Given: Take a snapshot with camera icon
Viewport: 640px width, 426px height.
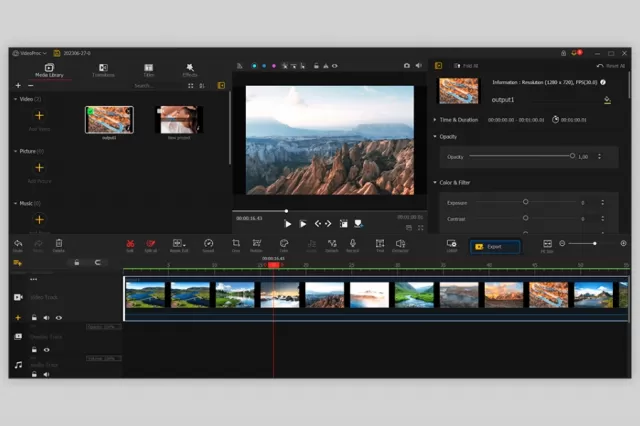Looking at the screenshot, I should pos(407,66).
